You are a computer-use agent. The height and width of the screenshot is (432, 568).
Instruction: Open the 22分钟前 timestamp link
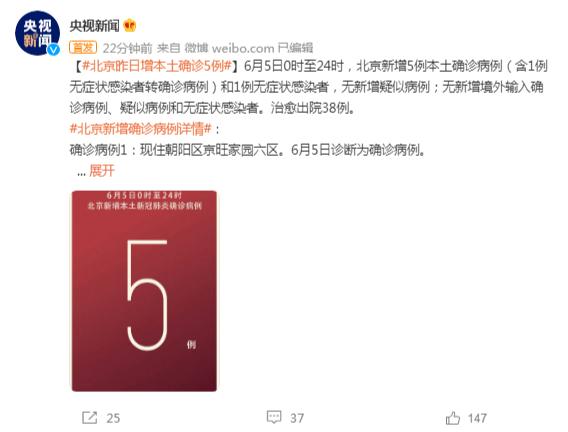pyautogui.click(x=127, y=48)
